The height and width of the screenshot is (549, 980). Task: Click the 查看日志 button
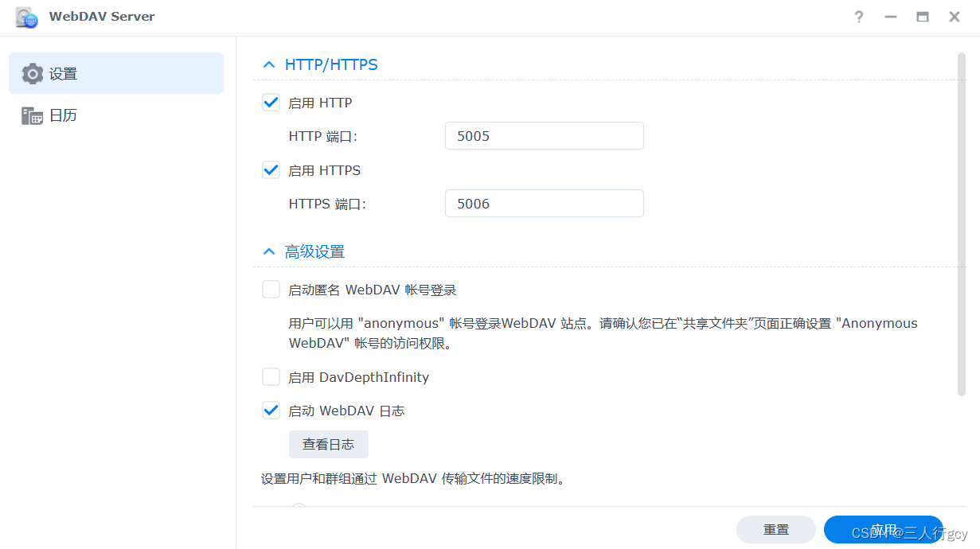pyautogui.click(x=329, y=444)
